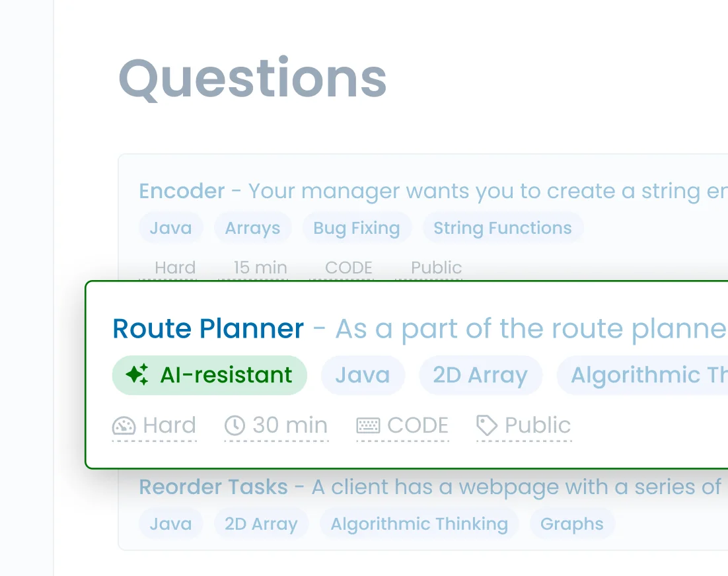The width and height of the screenshot is (728, 576).
Task: Select the Encoder question card
Action: coord(182,191)
